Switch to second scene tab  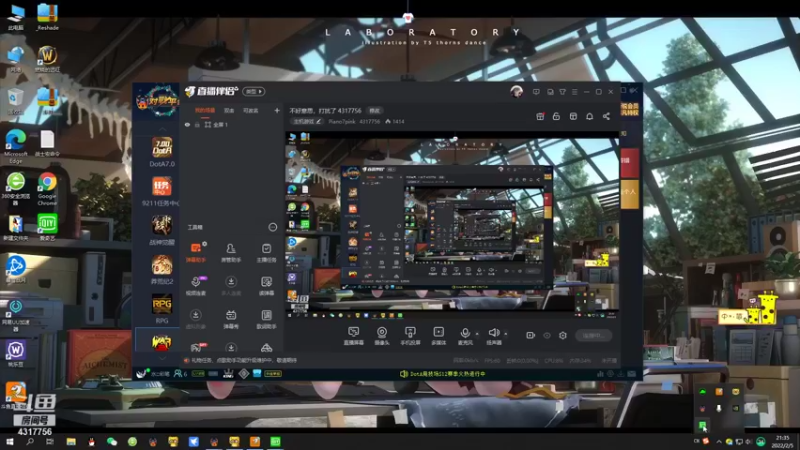(229, 110)
